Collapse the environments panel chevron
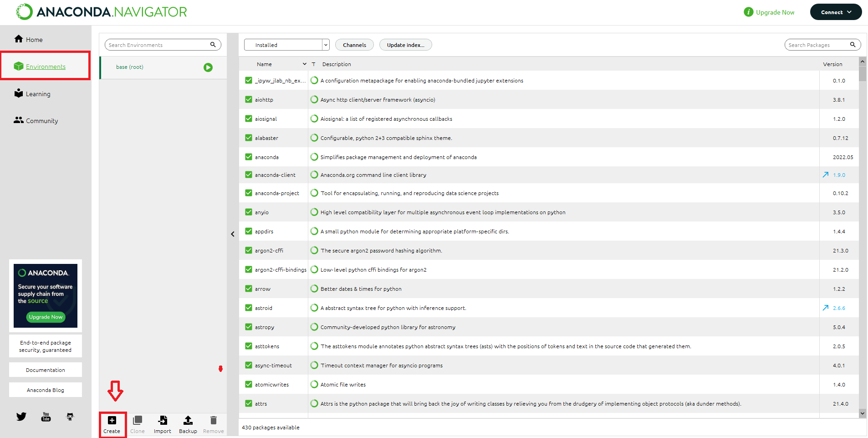 (x=232, y=233)
